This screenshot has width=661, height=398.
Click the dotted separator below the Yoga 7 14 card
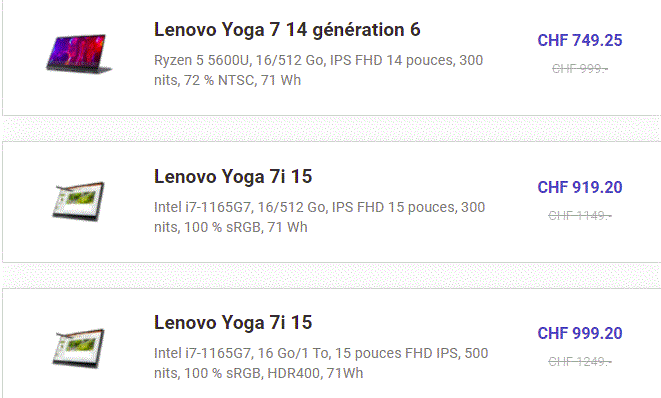tap(331, 129)
